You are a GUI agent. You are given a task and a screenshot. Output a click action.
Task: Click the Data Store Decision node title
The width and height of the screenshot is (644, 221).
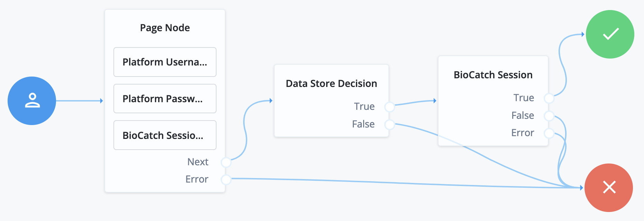pos(331,83)
